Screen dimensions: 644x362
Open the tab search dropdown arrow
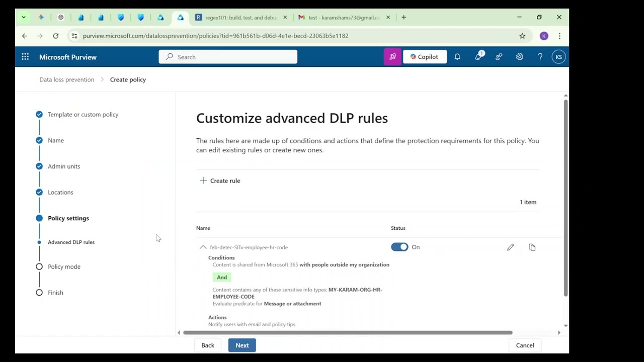(x=23, y=17)
